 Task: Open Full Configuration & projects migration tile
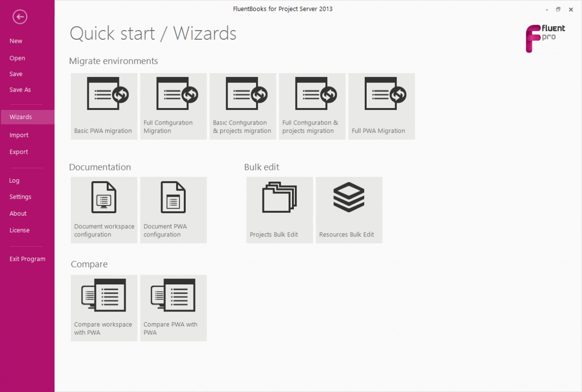click(312, 106)
